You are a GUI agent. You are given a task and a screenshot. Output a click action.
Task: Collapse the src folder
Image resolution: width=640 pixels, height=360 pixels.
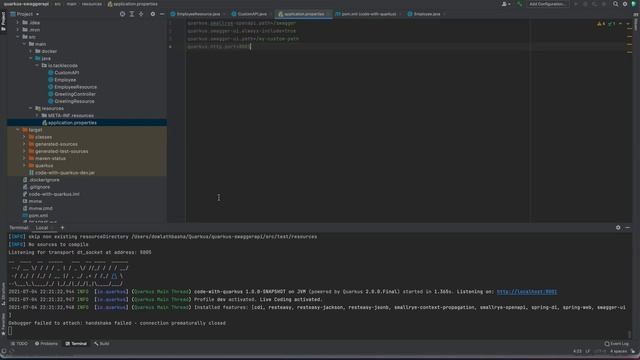[18, 37]
